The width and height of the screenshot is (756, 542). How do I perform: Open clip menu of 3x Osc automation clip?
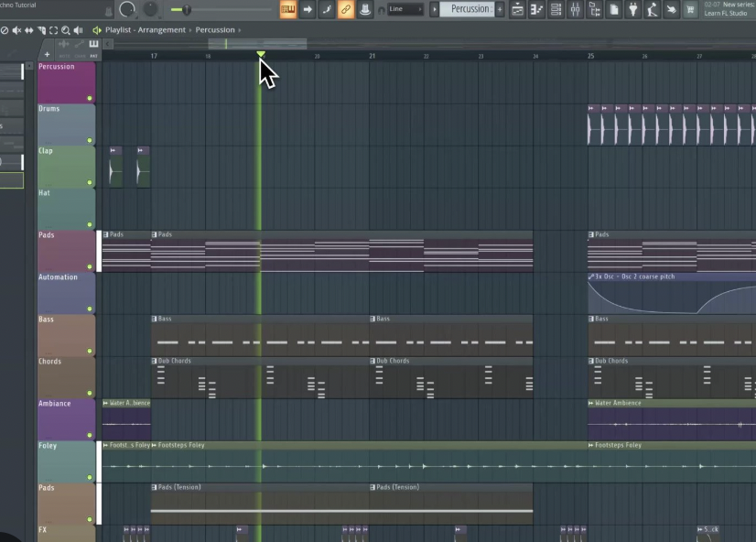pos(591,276)
